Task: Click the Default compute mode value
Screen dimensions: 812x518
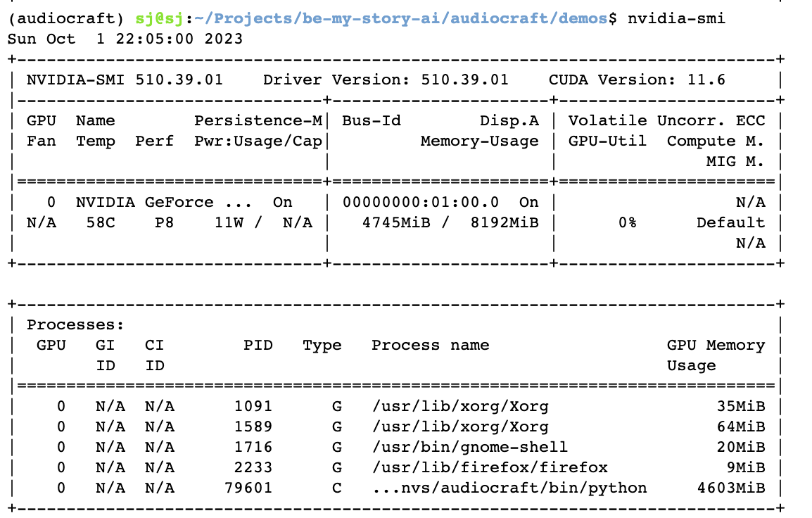Action: pos(730,222)
